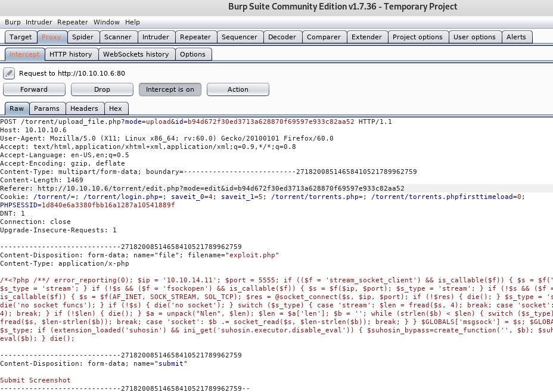The width and height of the screenshot is (553, 392).
Task: Click the multipart/form-data Content-Type header line
Action: click(209, 172)
